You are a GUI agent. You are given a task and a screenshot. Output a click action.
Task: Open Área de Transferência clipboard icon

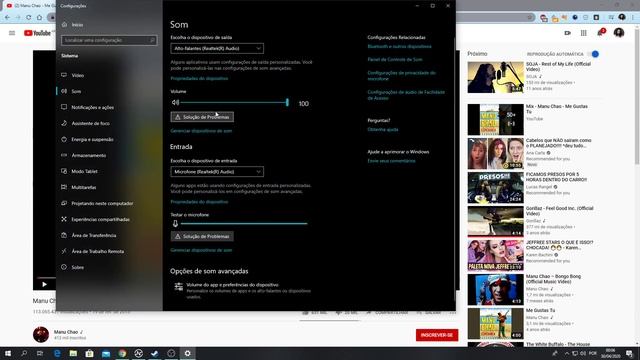coord(64,235)
